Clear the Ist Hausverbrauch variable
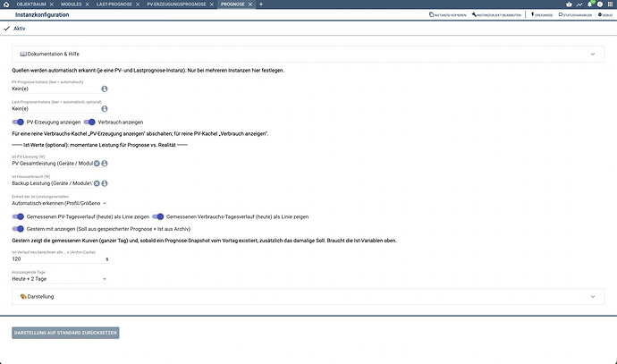The image size is (617, 364). (x=97, y=183)
